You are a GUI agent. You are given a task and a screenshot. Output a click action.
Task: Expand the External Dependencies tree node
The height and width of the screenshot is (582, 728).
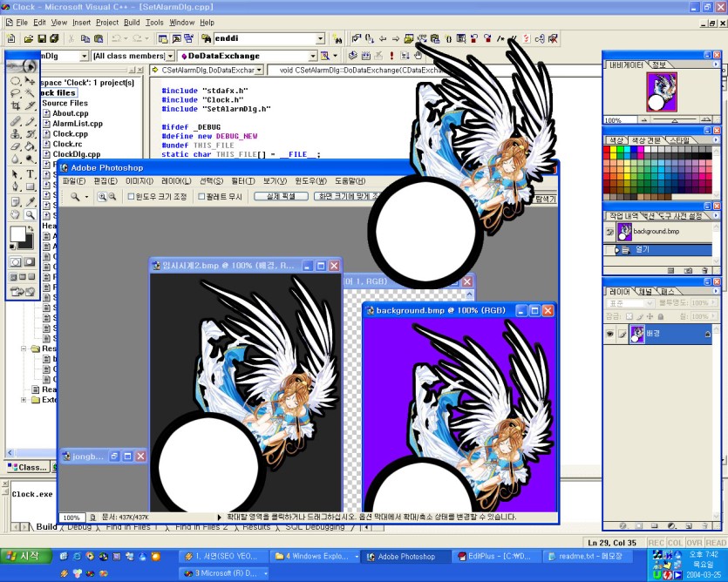click(24, 400)
